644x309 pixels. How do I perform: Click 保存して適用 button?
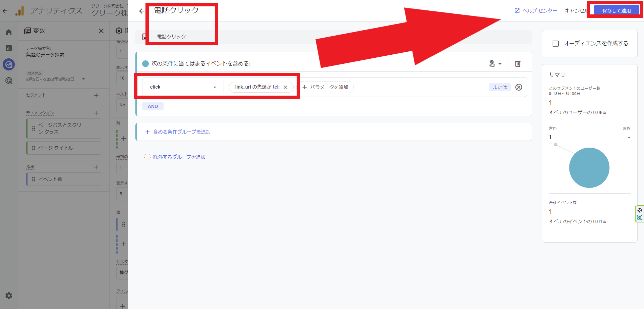[616, 10]
